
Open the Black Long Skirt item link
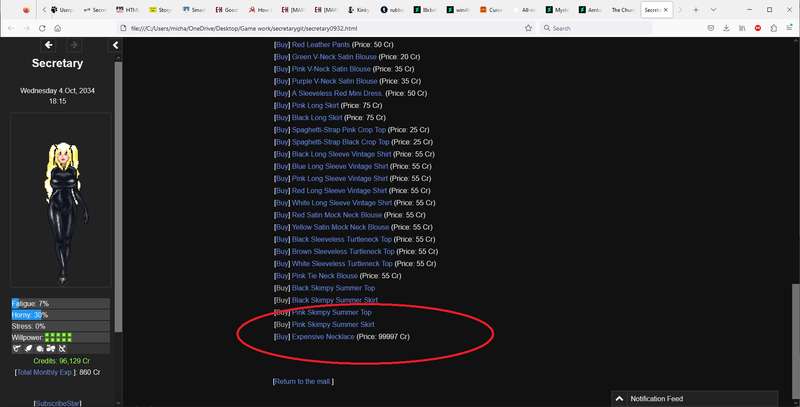(317, 118)
